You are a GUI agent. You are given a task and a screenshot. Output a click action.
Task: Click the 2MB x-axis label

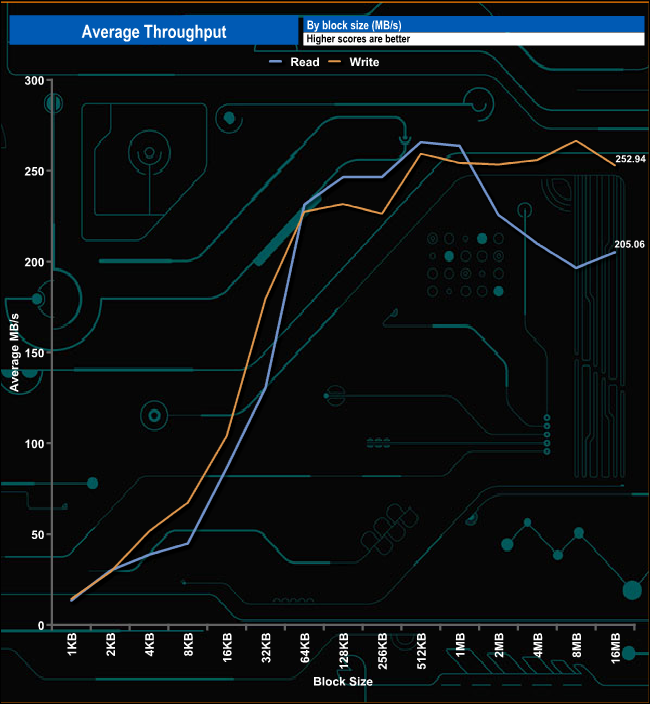(x=499, y=645)
